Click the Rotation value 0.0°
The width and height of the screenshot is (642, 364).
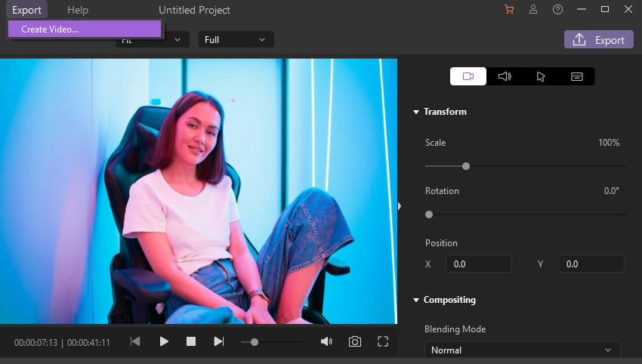pos(611,191)
